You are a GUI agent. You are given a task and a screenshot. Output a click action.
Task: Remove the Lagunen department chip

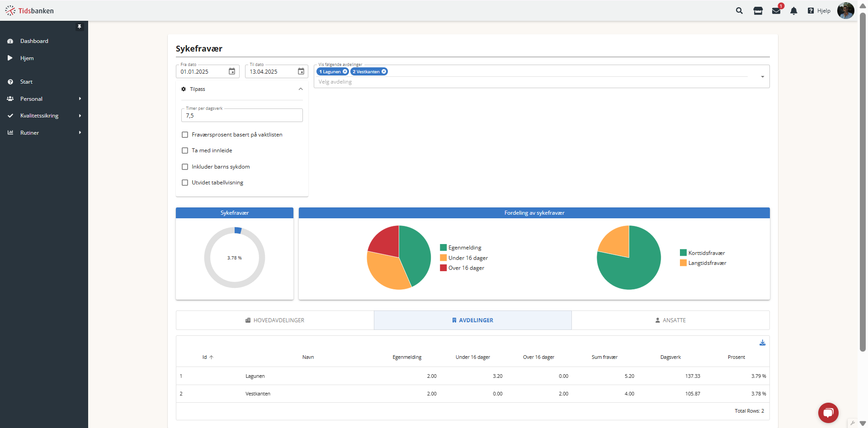coord(345,72)
